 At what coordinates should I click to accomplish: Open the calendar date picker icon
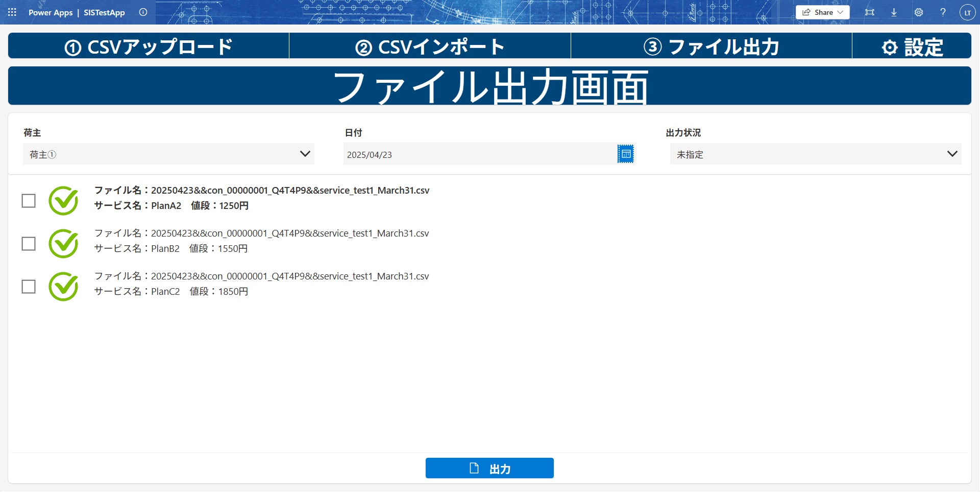[x=625, y=154]
